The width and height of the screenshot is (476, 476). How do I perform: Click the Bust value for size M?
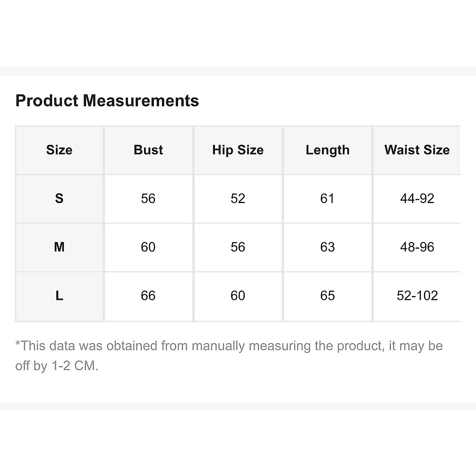click(148, 247)
